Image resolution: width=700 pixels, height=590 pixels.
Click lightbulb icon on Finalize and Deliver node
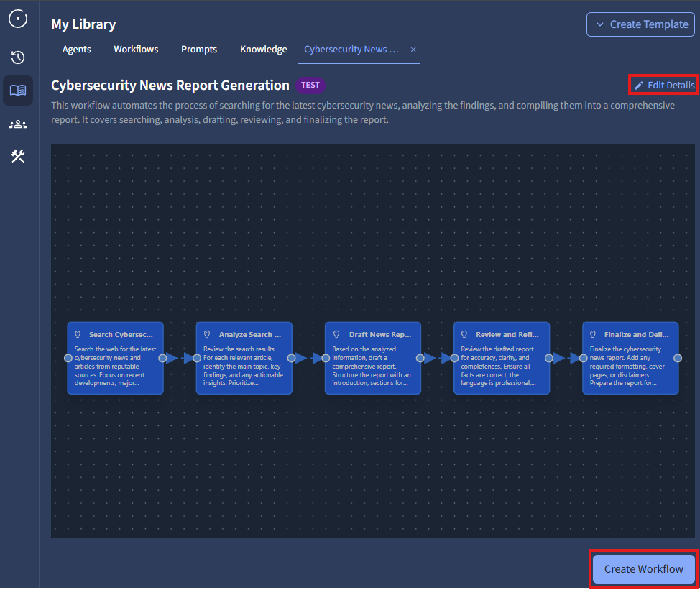click(x=593, y=335)
